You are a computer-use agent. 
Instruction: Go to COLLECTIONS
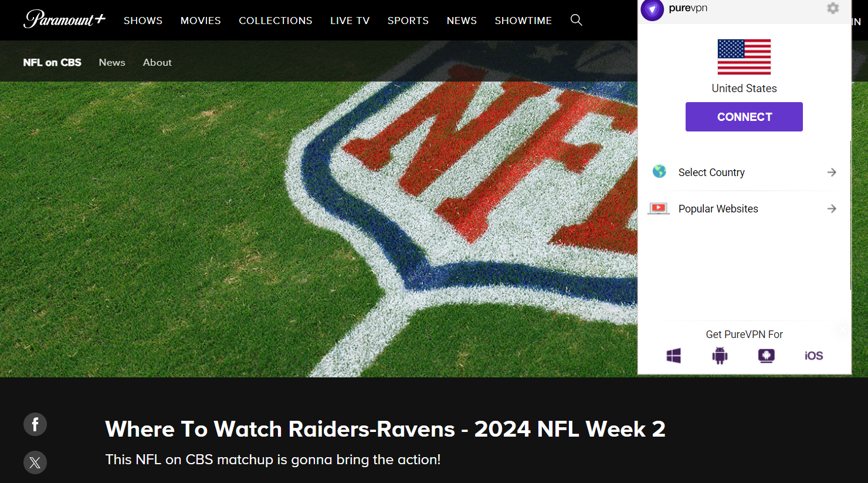click(276, 21)
